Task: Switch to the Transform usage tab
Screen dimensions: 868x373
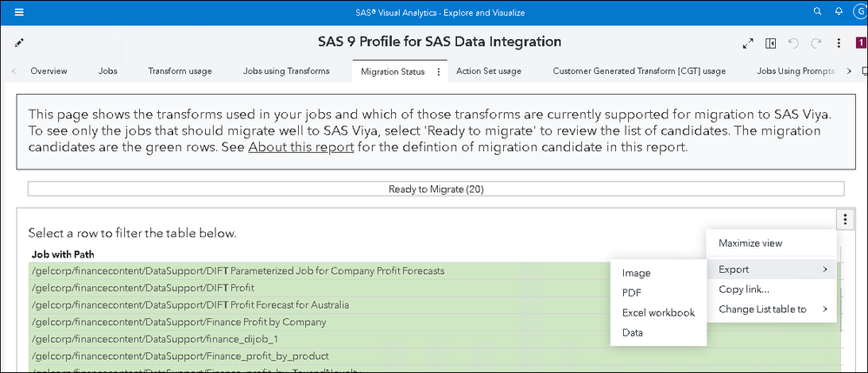Action: (180, 71)
